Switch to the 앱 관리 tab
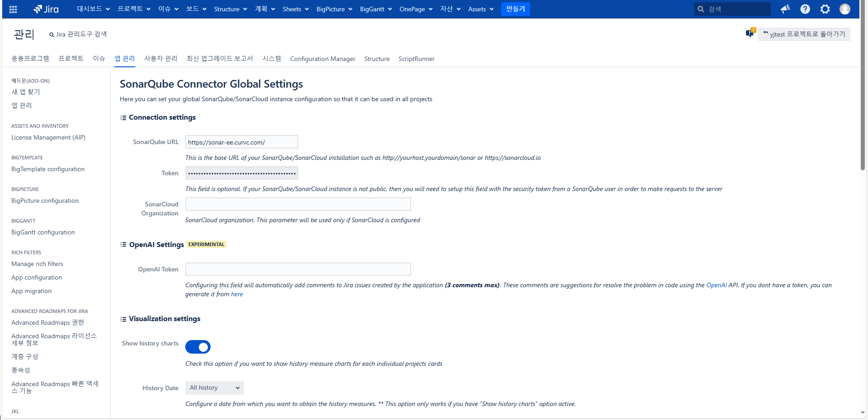This screenshot has width=868, height=420. pos(125,59)
